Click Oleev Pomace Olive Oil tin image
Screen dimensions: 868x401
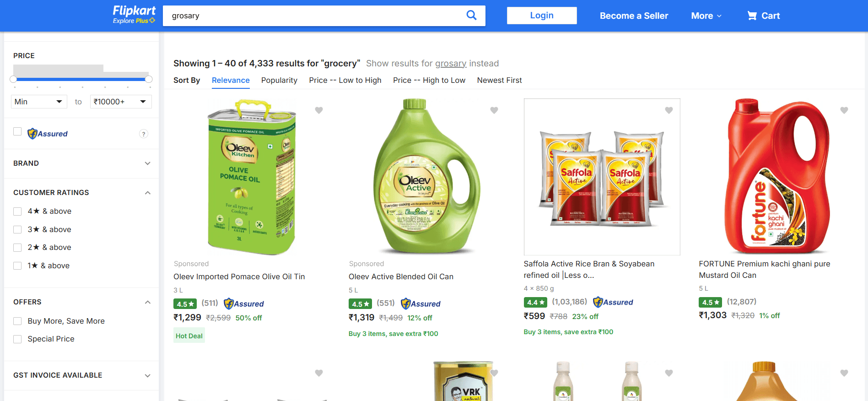(251, 177)
